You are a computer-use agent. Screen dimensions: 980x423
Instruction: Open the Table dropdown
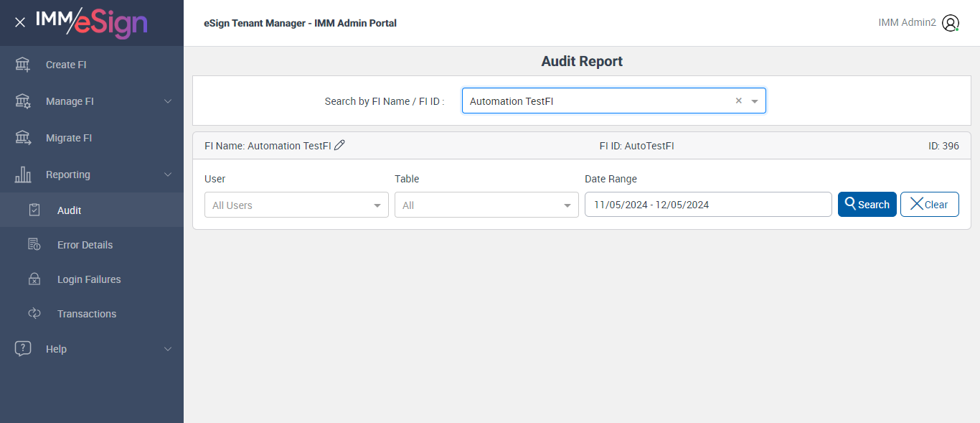tap(486, 205)
